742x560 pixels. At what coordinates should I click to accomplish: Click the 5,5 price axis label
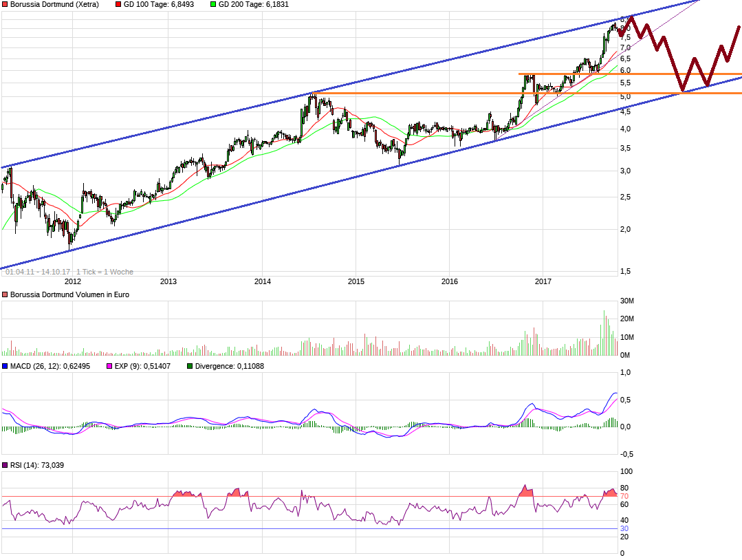pos(625,83)
